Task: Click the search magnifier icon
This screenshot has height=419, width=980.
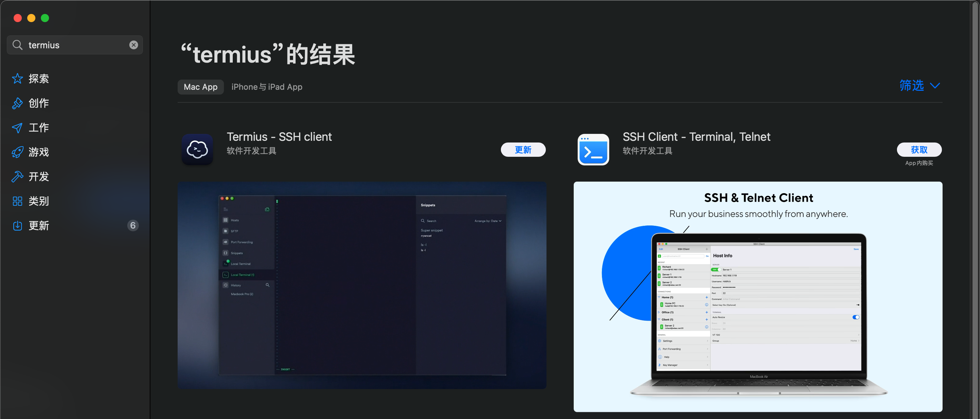Action: 17,45
